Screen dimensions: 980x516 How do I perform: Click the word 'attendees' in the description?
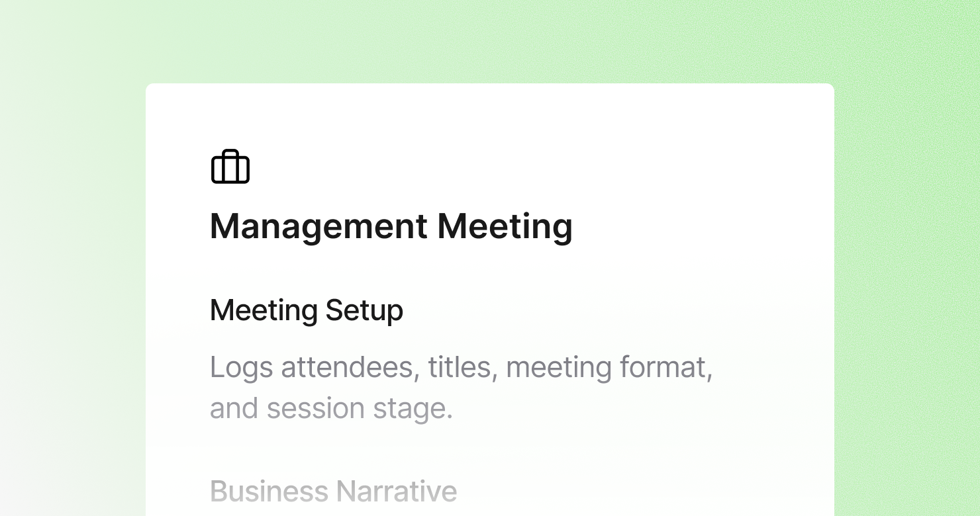pyautogui.click(x=350, y=367)
